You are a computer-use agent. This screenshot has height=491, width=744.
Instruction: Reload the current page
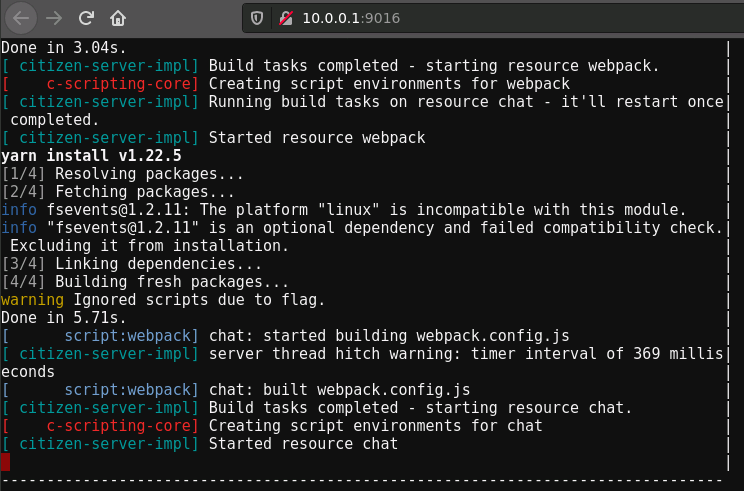[x=86, y=18]
